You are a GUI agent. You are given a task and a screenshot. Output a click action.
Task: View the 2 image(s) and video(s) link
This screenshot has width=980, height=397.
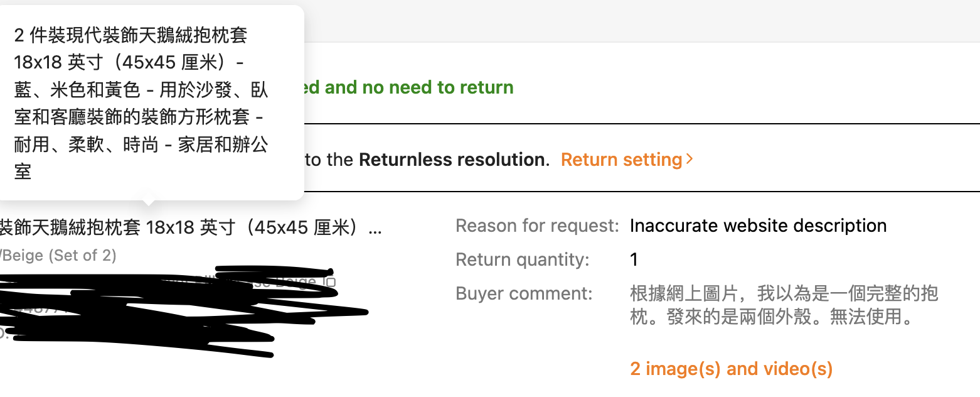731,369
